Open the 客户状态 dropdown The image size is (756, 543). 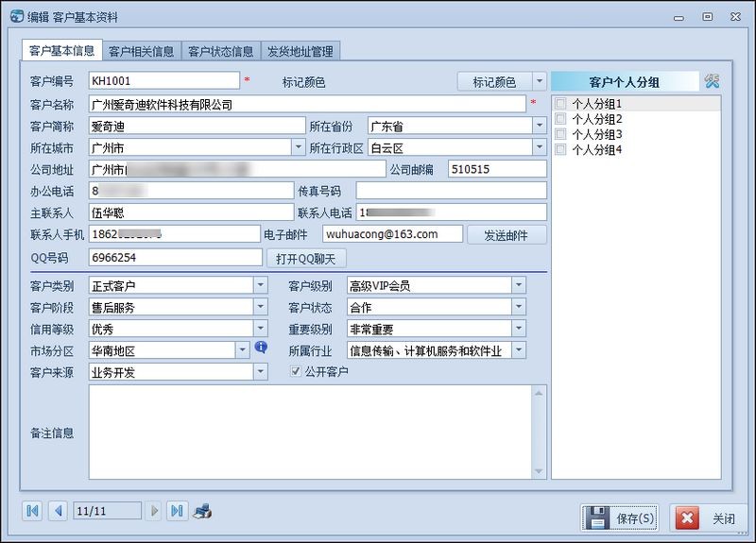pos(519,307)
